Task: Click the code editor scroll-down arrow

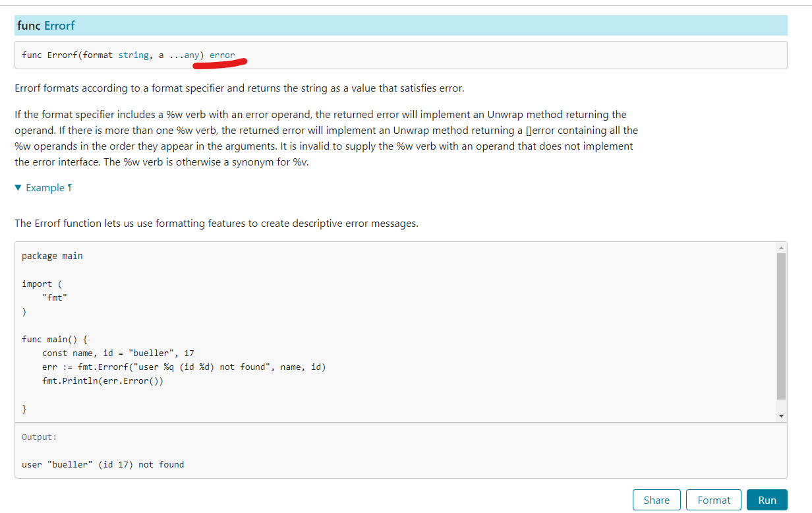Action: pyautogui.click(x=781, y=416)
